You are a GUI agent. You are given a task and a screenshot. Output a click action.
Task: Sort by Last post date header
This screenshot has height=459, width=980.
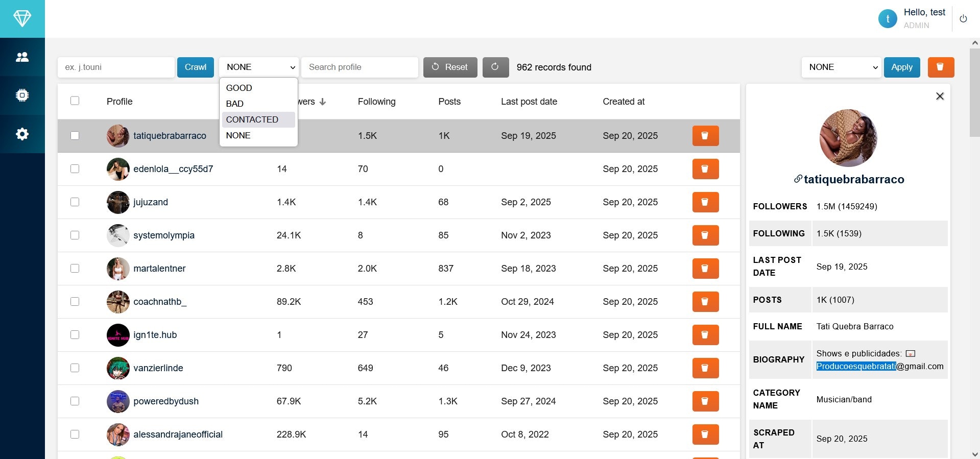click(529, 102)
